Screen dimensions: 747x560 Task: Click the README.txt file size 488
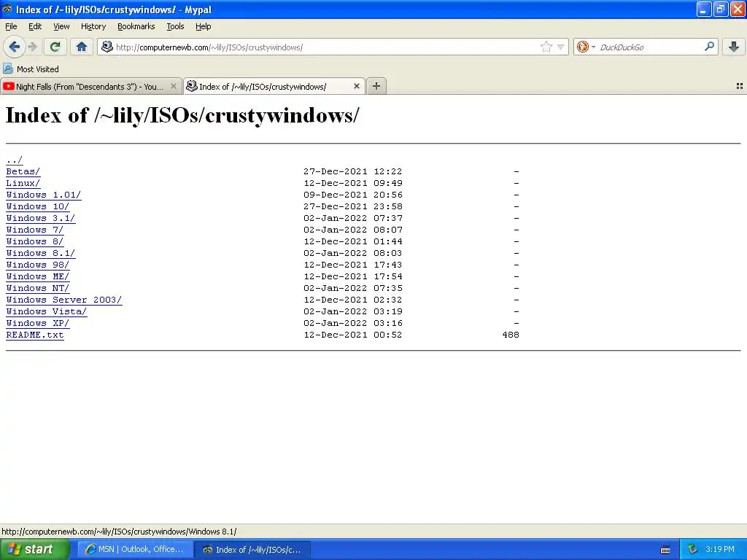coord(511,335)
